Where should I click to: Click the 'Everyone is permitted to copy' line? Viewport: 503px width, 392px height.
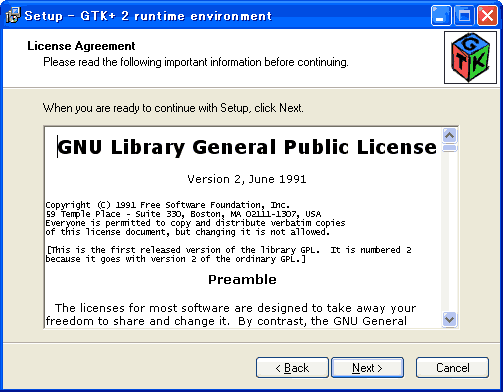(x=195, y=223)
